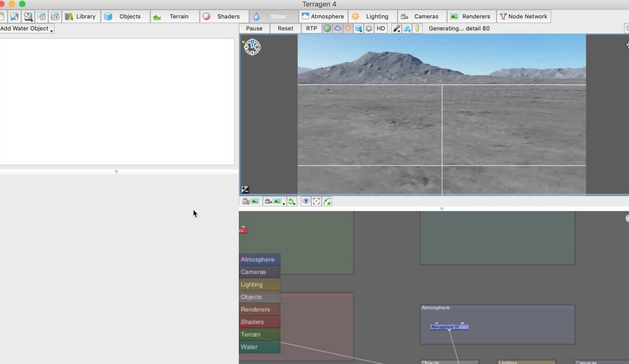
Task: Toggle the blue eye visibility icon
Action: 306,201
